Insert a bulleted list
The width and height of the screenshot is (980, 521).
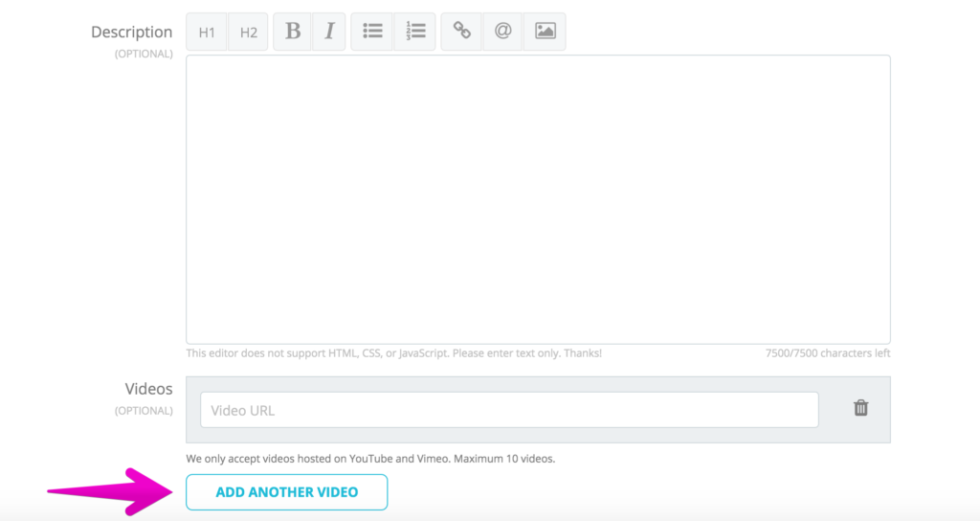coord(372,32)
